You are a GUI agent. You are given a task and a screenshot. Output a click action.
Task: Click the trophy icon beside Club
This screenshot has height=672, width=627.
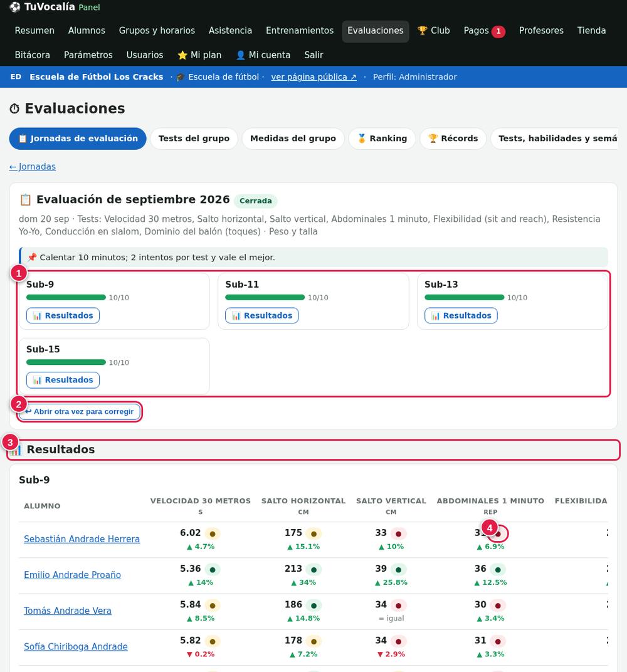(x=422, y=31)
